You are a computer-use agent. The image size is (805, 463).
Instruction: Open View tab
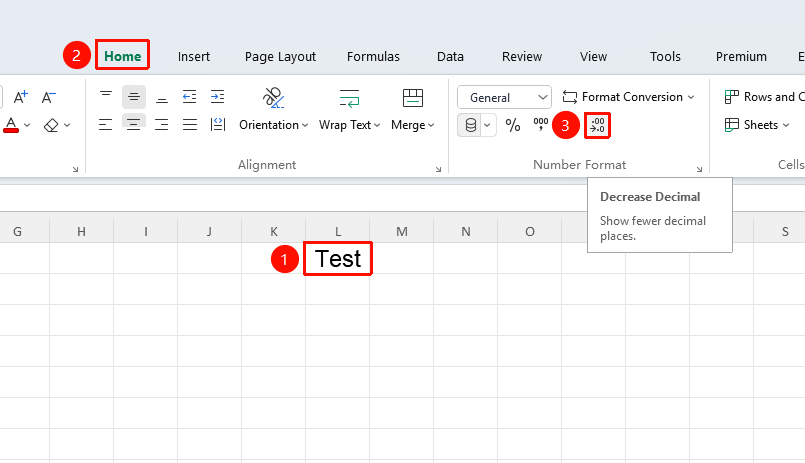(593, 56)
